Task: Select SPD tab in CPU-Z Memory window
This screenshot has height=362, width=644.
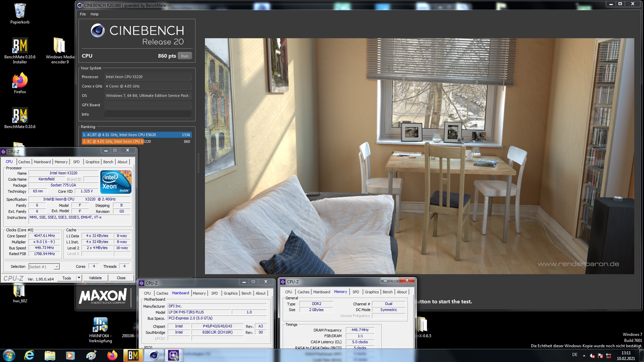Action: click(356, 292)
